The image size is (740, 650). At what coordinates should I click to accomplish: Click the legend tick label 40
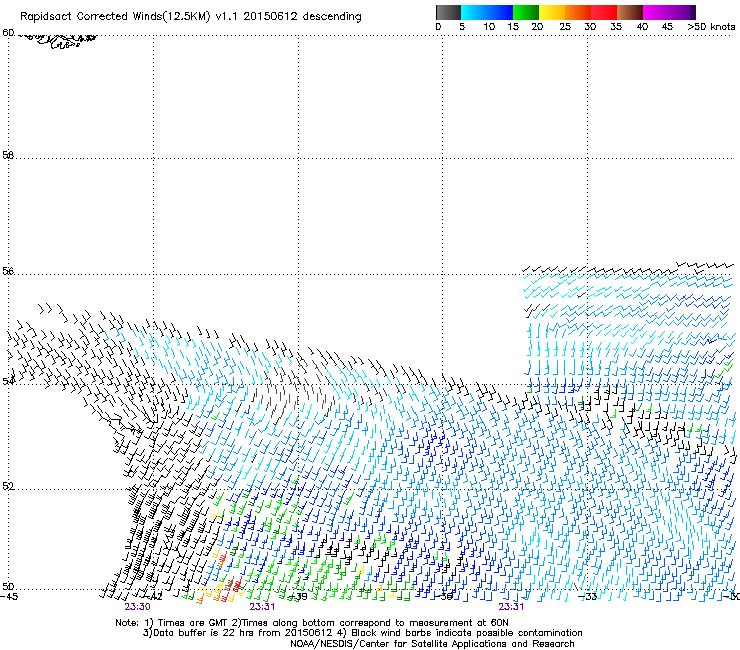(x=642, y=27)
